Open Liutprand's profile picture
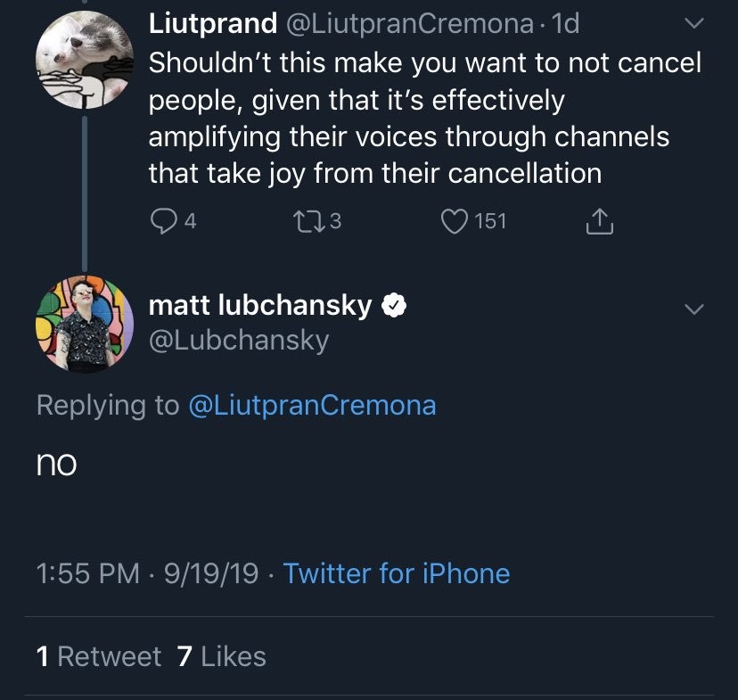738x700 pixels. tap(84, 62)
